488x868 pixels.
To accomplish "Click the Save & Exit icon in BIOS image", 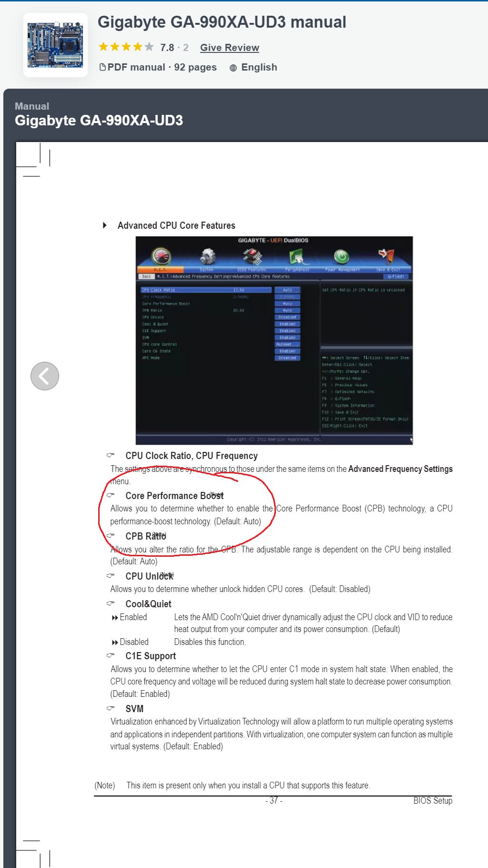I will (x=386, y=256).
